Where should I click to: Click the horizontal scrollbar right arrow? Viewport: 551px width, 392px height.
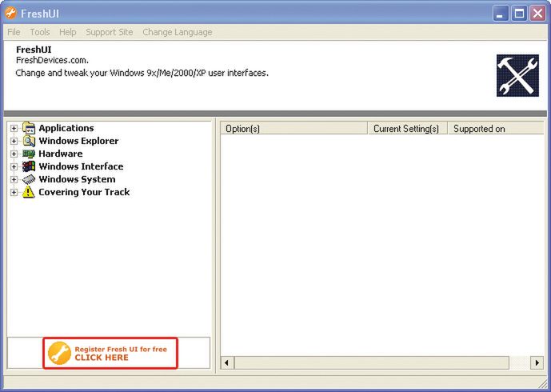tap(537, 362)
